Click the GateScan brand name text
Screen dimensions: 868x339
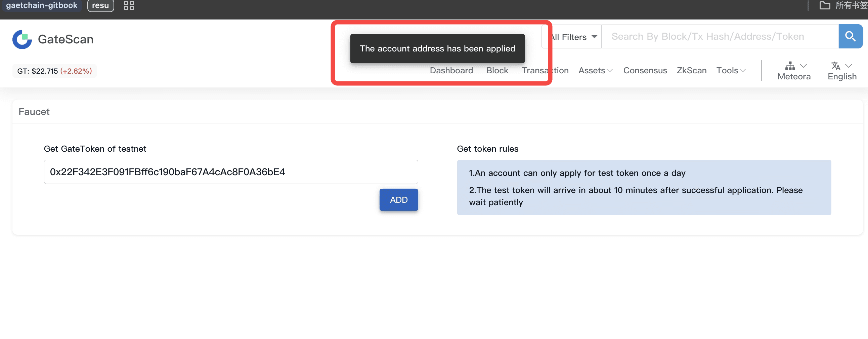(66, 39)
